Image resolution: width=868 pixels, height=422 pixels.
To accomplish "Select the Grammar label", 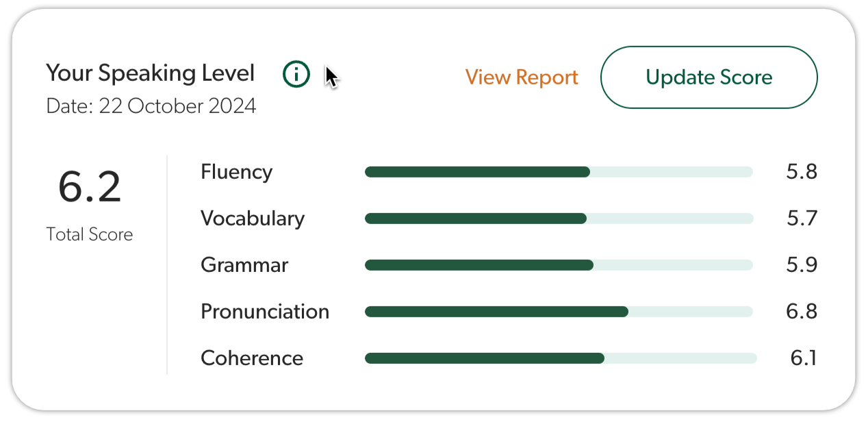I will (x=244, y=265).
